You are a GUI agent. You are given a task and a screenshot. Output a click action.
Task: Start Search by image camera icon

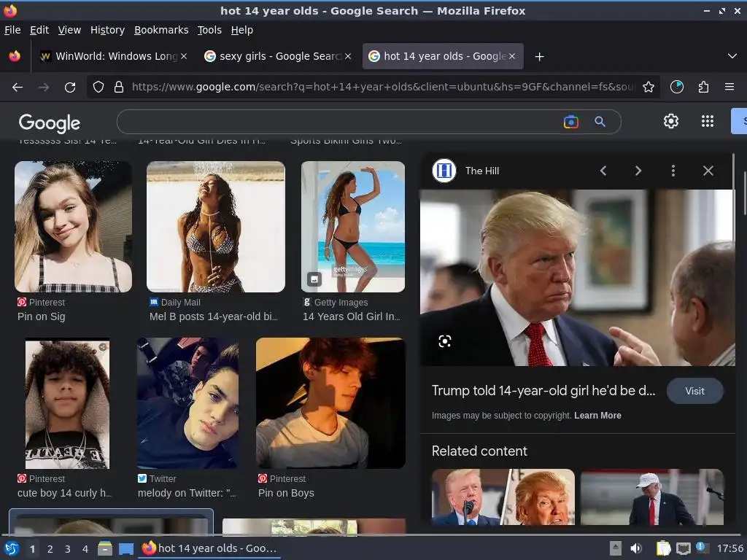(x=570, y=122)
